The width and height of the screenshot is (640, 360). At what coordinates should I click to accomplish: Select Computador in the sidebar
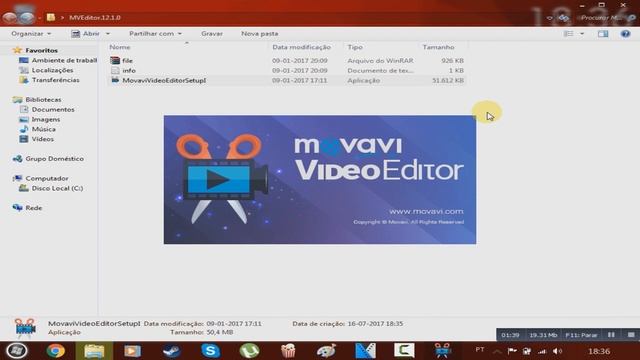click(47, 178)
